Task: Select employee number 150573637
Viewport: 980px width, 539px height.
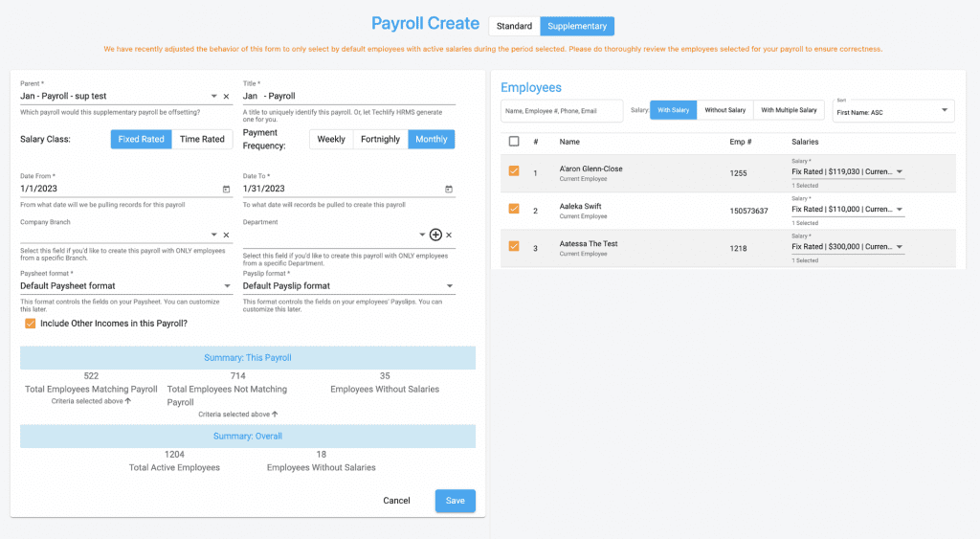Action: click(x=748, y=211)
